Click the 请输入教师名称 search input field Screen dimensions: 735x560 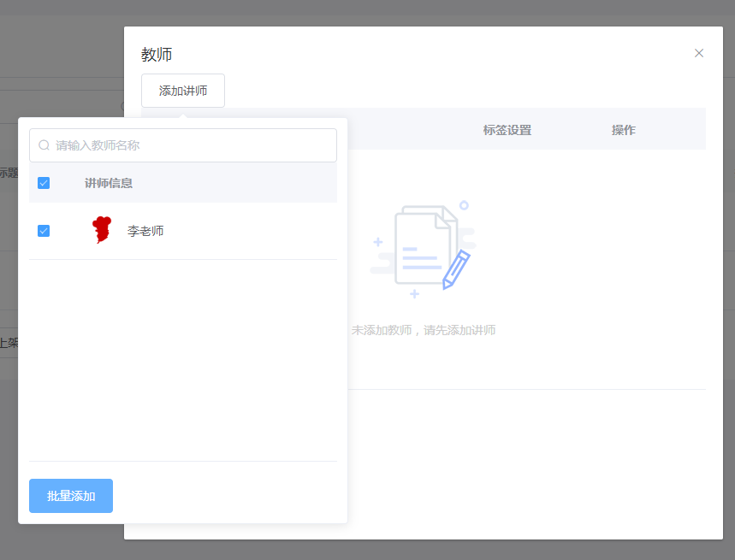[182, 145]
